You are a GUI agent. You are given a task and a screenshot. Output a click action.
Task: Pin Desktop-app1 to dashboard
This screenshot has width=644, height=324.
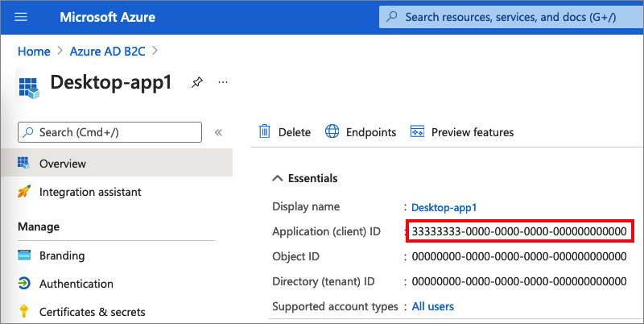click(196, 82)
